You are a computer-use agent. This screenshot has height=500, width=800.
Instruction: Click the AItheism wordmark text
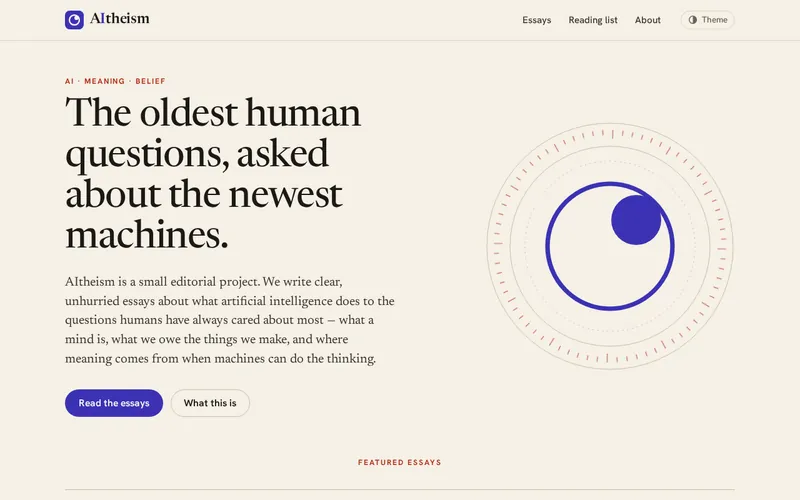[x=119, y=19]
